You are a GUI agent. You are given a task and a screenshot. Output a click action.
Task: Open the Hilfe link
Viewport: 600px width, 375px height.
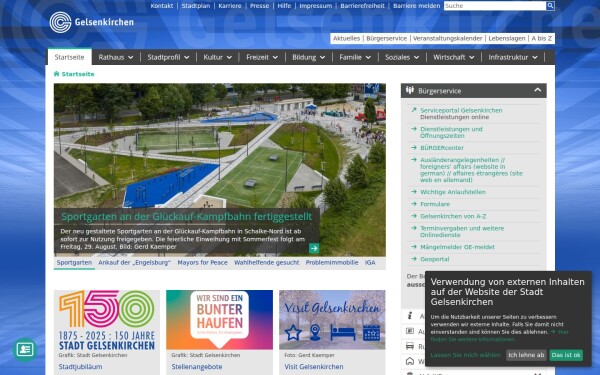tap(284, 6)
